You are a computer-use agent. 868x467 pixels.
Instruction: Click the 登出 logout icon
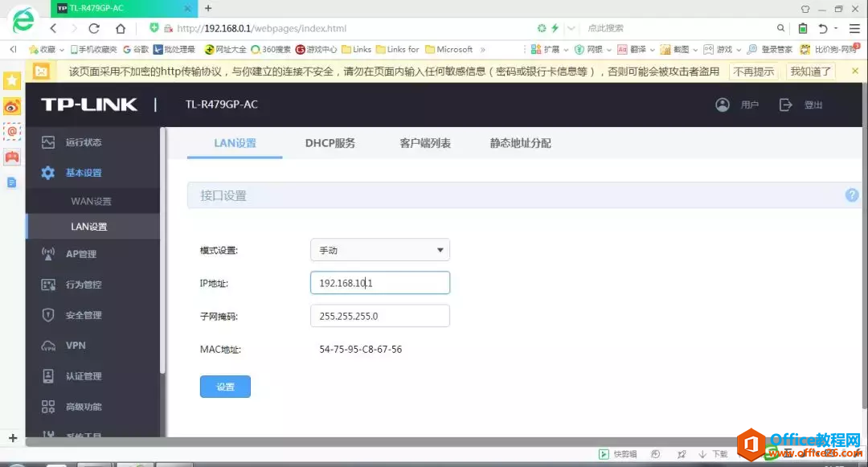click(x=785, y=104)
